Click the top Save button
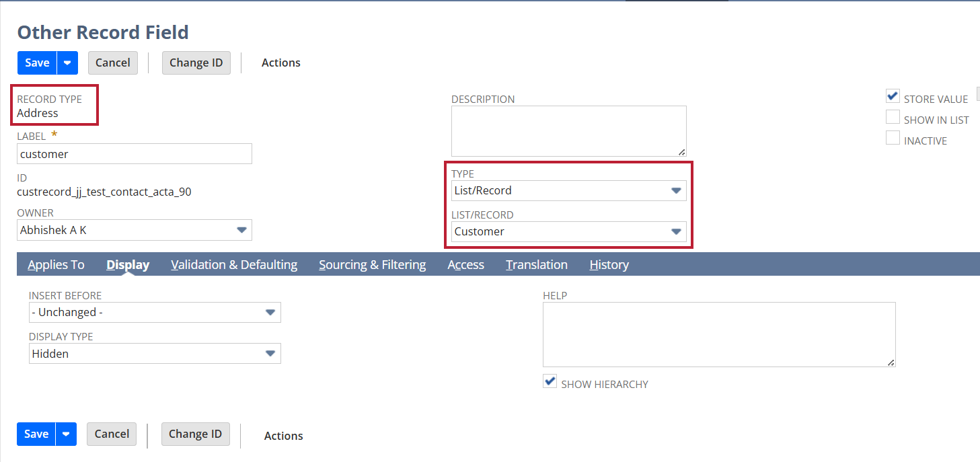 point(37,63)
